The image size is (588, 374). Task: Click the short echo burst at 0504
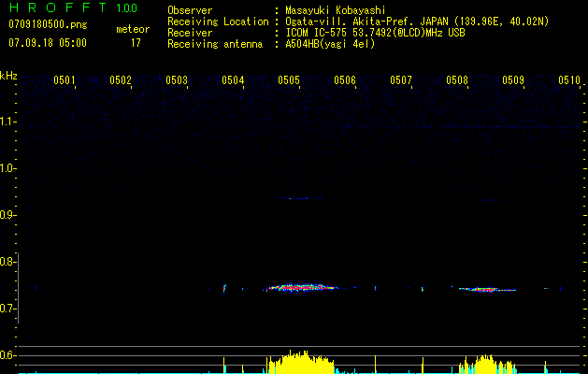tap(224, 289)
